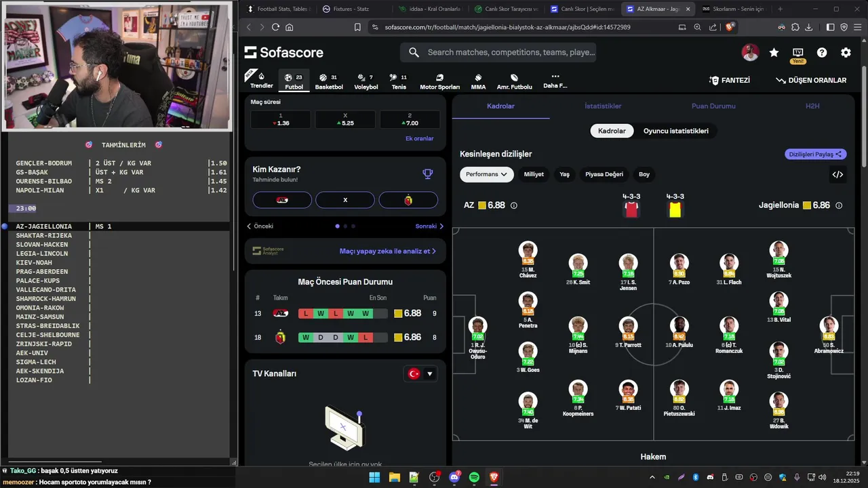Screen dimensions: 868x488
Task: Open the help question mark icon
Action: [x=822, y=53]
